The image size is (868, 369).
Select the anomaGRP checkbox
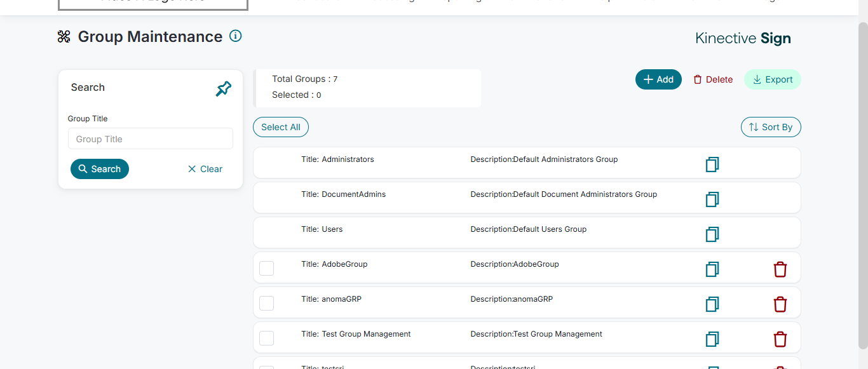tap(267, 303)
